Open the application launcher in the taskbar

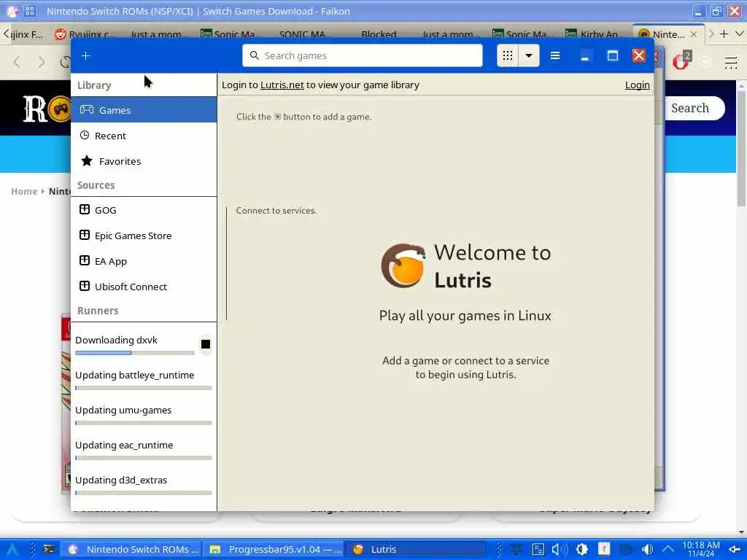(x=12, y=550)
